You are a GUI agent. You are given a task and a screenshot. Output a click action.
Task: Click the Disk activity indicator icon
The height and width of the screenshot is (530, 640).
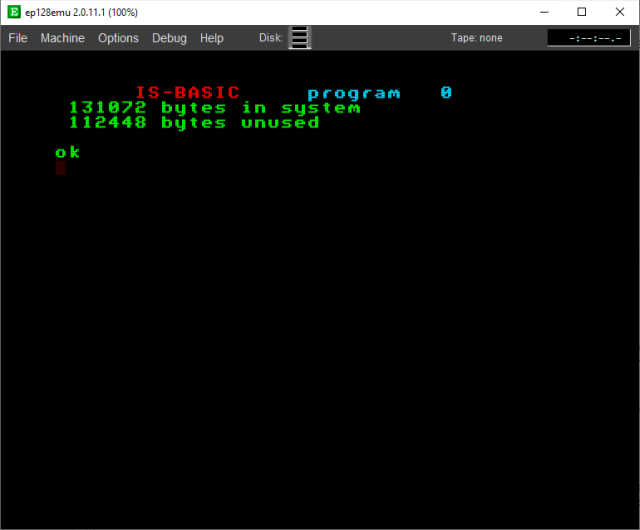point(300,38)
